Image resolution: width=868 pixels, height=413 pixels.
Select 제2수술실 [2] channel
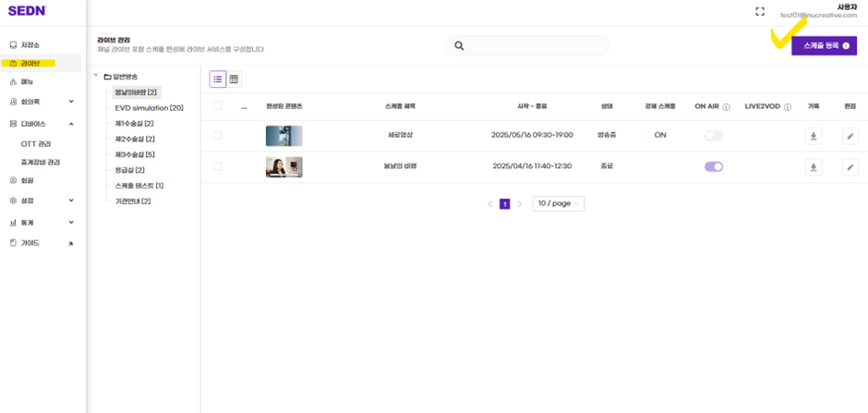tap(135, 139)
